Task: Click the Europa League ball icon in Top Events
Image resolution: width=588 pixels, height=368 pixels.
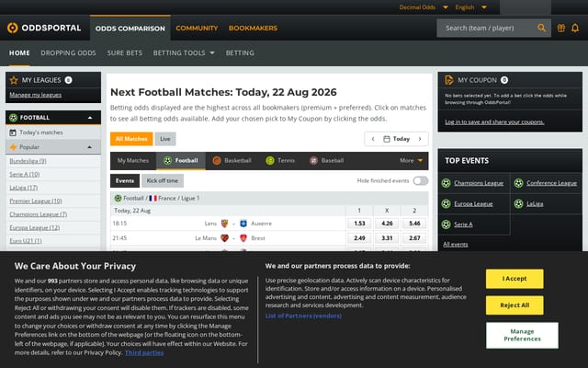Action: (446, 203)
